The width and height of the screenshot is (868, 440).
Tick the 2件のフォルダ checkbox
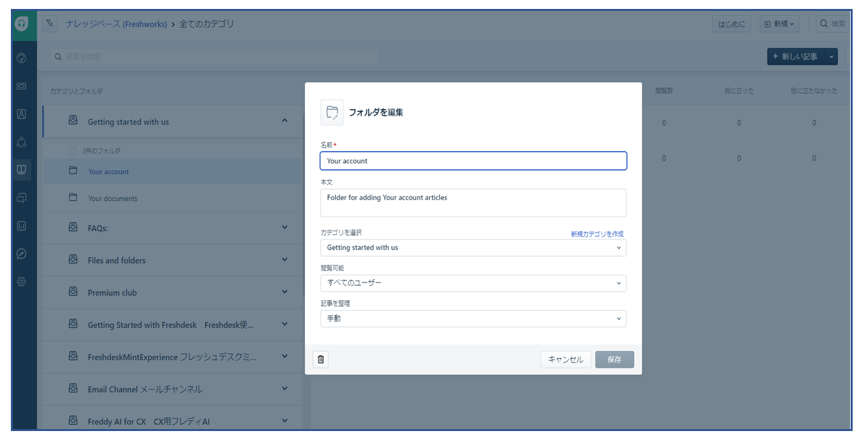(72, 151)
